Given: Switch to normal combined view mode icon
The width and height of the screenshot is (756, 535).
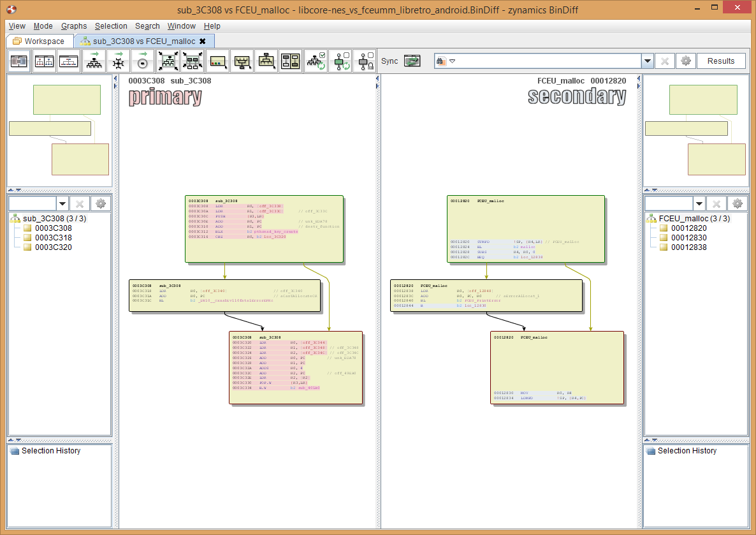Looking at the screenshot, I should (x=19, y=61).
